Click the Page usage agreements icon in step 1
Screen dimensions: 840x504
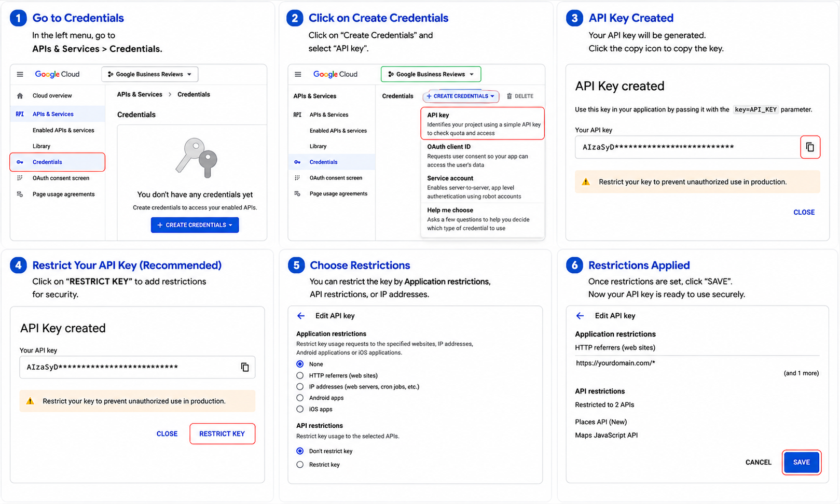coord(20,194)
